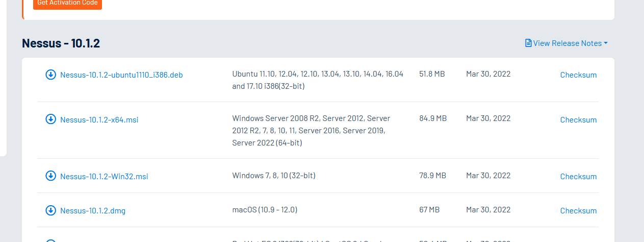Image resolution: width=644 pixels, height=242 pixels.
Task: Open Checksum for the Nessus-10.1.2.dmg row
Action: 578,211
